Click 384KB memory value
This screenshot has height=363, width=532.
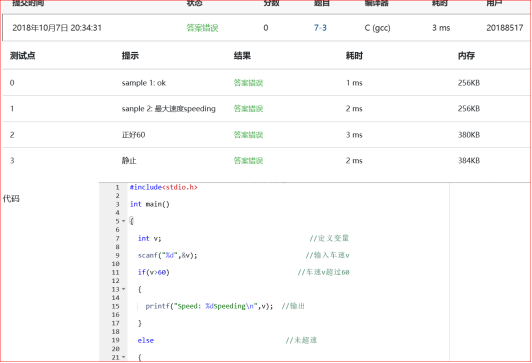[469, 160]
